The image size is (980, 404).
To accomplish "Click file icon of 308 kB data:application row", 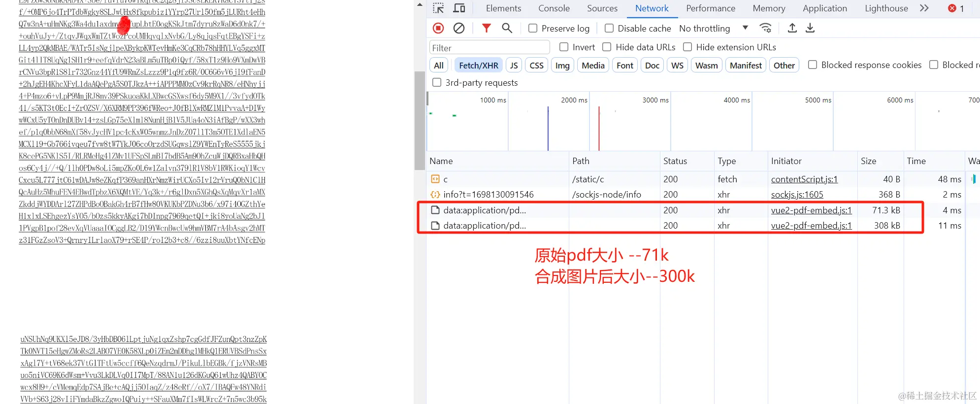I will click(435, 226).
